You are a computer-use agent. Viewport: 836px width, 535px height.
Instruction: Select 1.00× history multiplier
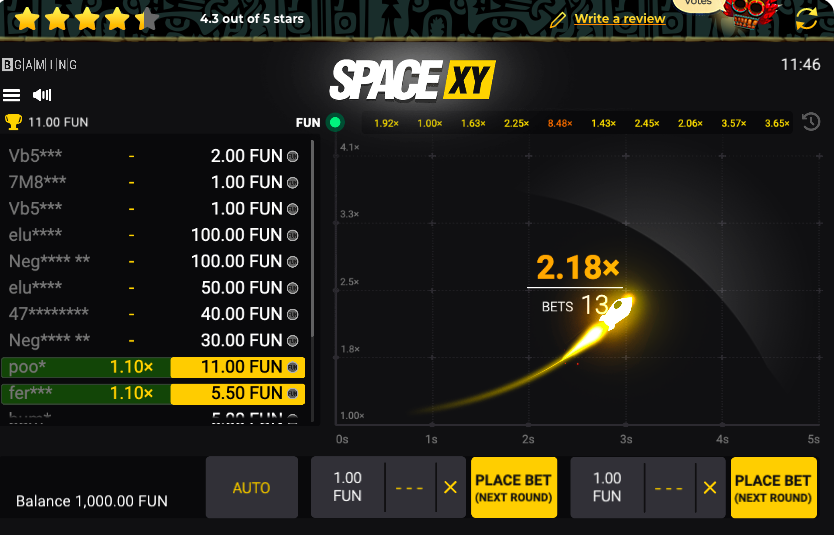(430, 123)
